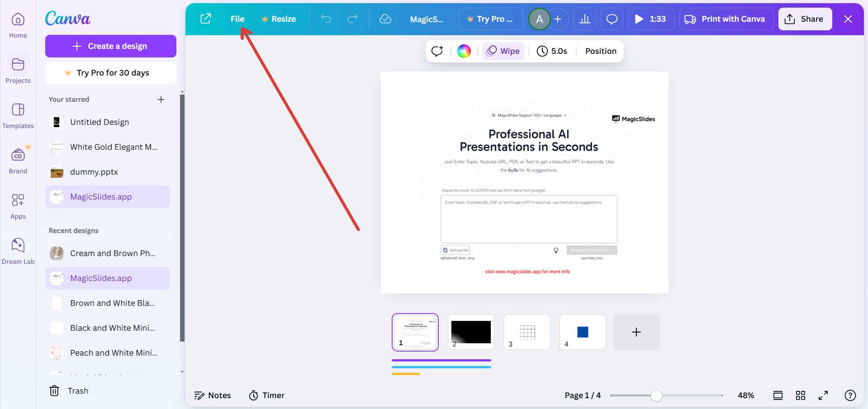868x409 pixels.
Task: Click Try Pro for 30 days
Action: pos(111,73)
